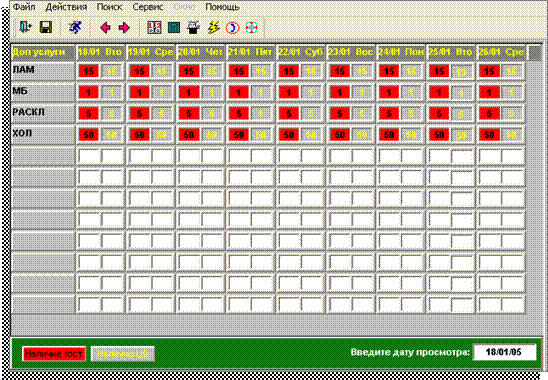Viewport: 548px width, 380px height.
Task: Click yellow 5 cell for РАСКЛ on 19/01
Action: [x=162, y=114]
